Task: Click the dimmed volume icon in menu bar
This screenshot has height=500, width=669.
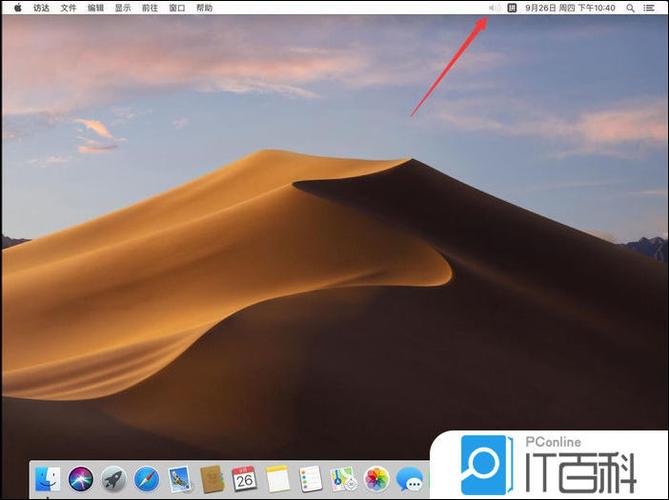Action: point(495,8)
